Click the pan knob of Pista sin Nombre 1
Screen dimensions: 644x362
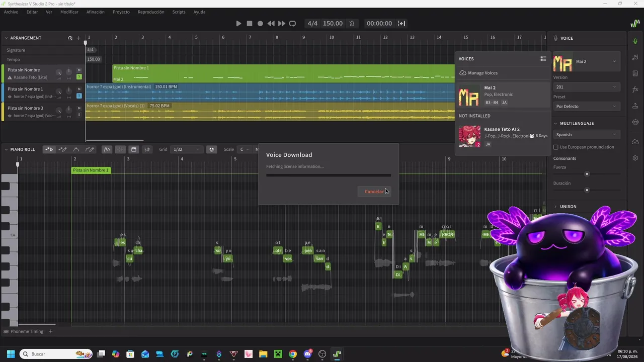[x=69, y=92]
